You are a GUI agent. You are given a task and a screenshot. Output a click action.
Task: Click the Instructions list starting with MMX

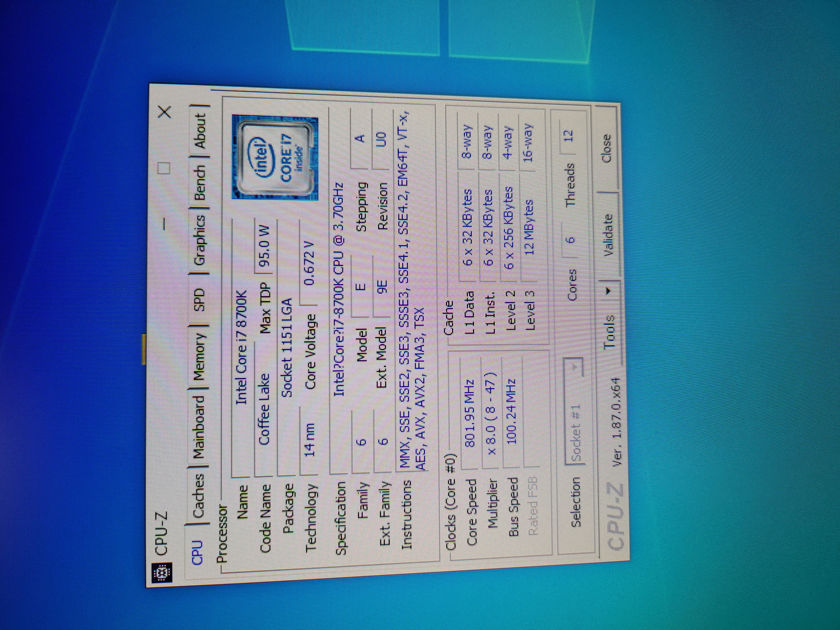412,291
